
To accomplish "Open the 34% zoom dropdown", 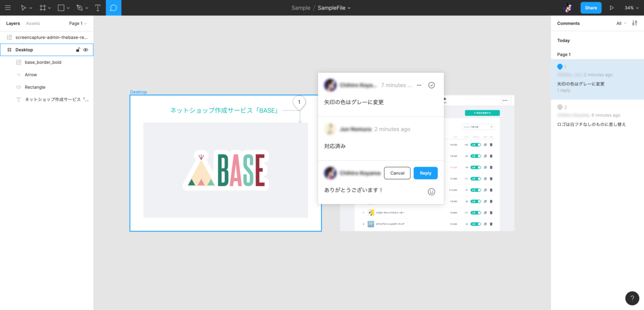I will [632, 8].
